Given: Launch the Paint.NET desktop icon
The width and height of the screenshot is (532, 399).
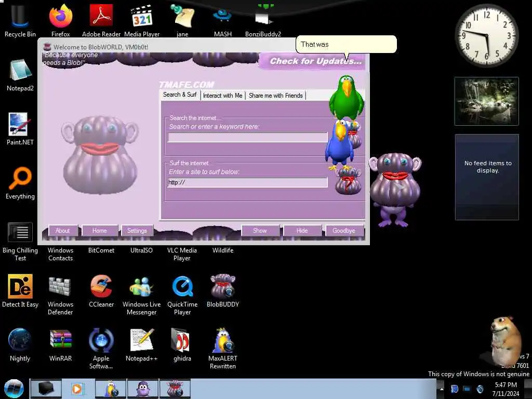Looking at the screenshot, I should tap(20, 129).
